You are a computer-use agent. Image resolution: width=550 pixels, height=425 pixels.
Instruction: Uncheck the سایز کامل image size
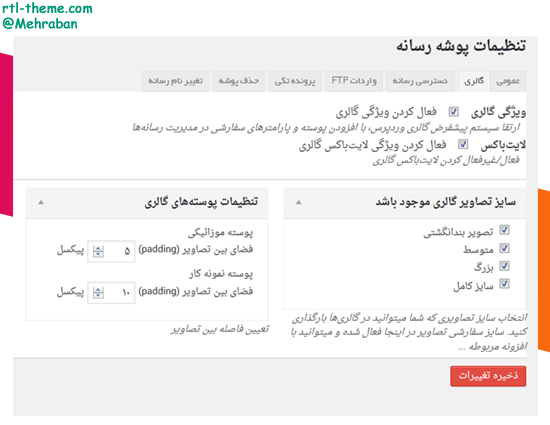(x=504, y=283)
